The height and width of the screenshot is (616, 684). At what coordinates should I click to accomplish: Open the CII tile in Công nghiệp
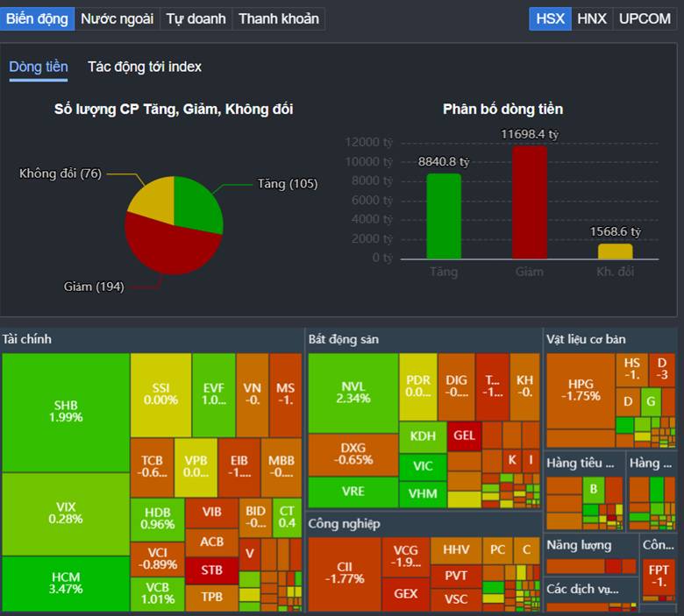[x=344, y=573]
